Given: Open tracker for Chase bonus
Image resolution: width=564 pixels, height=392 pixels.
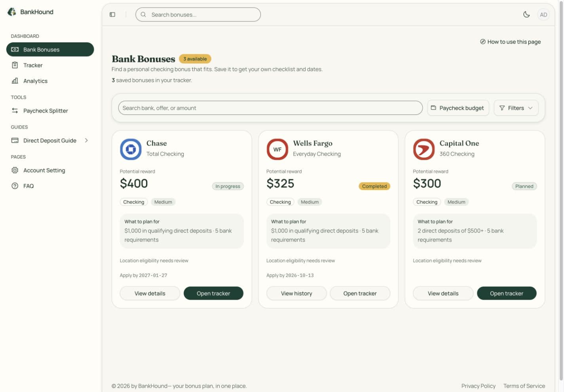Looking at the screenshot, I should point(213,293).
